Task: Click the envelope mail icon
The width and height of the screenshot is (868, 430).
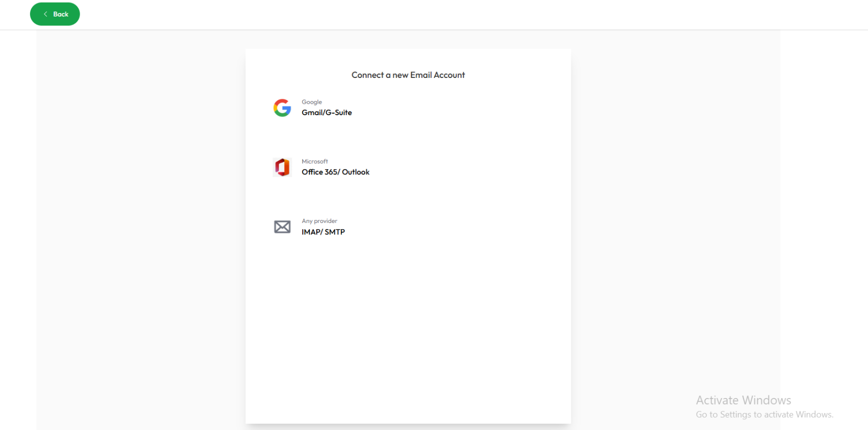Action: click(x=282, y=227)
